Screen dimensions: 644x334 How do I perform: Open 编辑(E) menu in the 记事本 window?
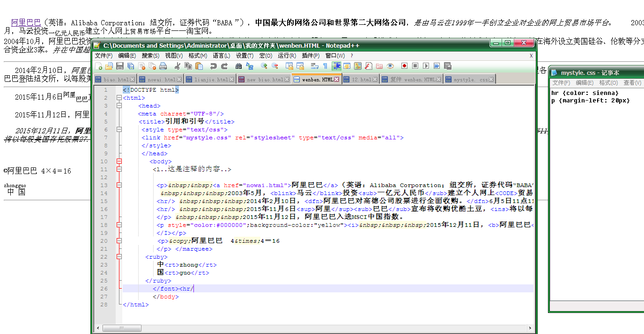585,83
